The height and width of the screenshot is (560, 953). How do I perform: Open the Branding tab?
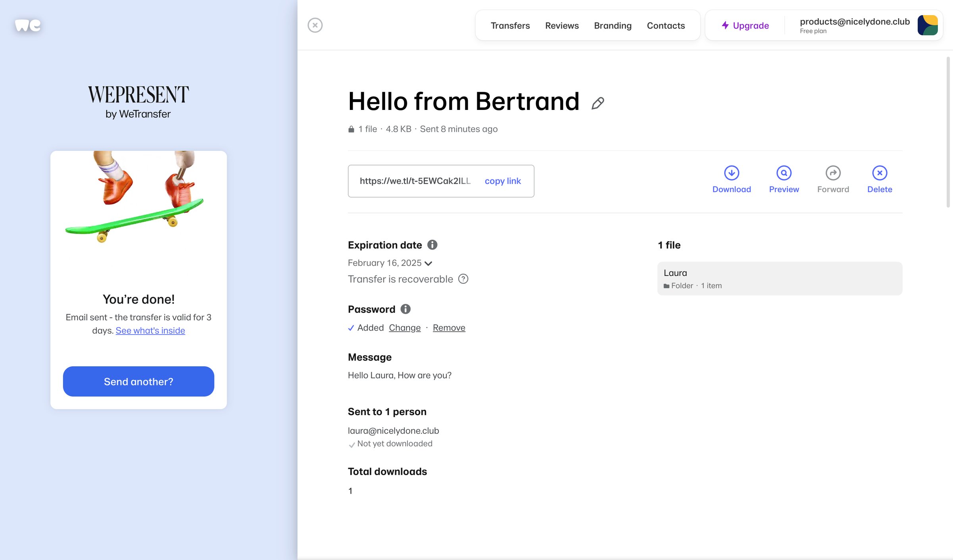pyautogui.click(x=613, y=25)
